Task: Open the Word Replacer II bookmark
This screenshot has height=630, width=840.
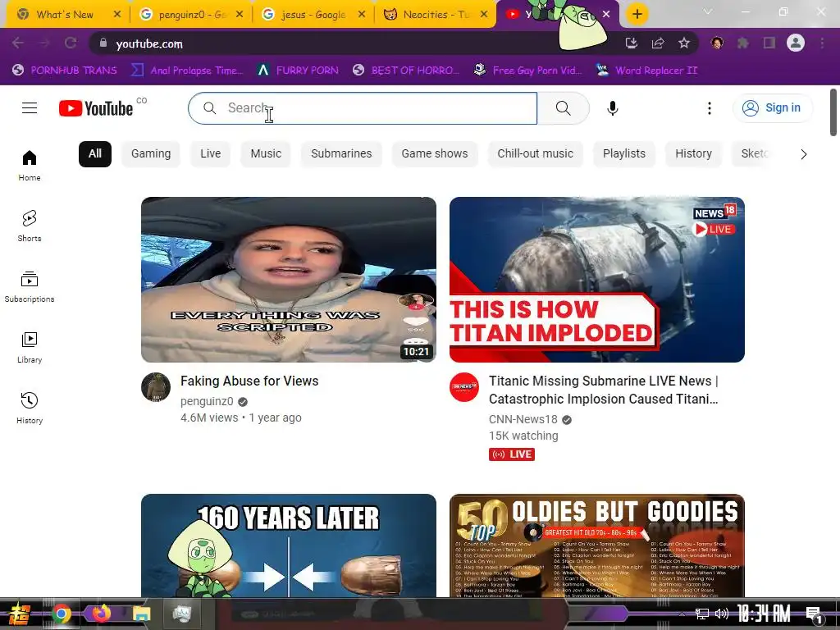Action: pos(646,71)
